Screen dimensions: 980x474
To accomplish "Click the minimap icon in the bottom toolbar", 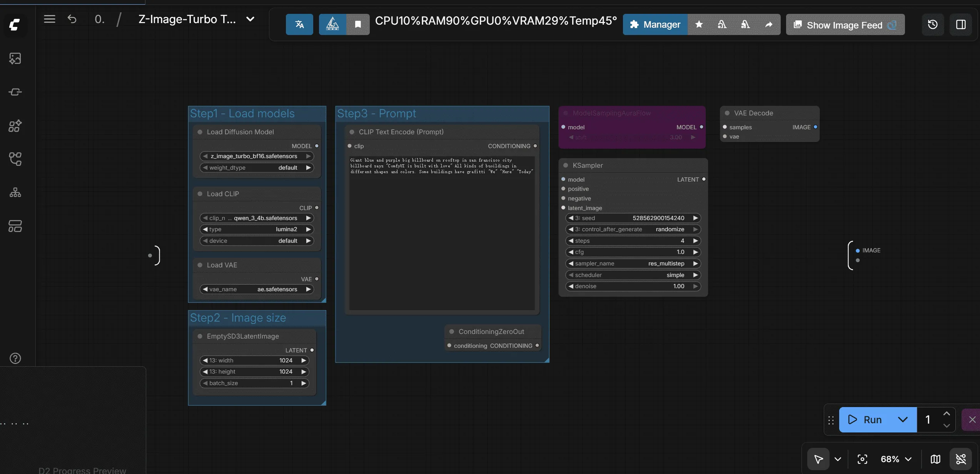I will click(935, 459).
